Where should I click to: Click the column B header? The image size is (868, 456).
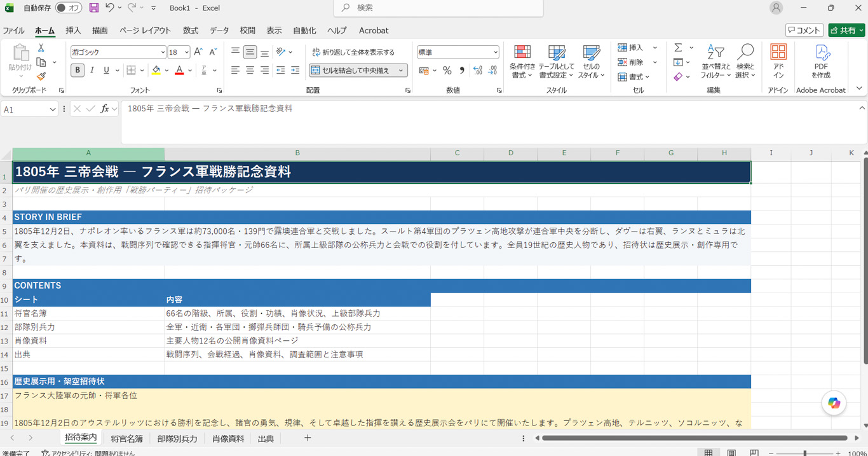(297, 153)
